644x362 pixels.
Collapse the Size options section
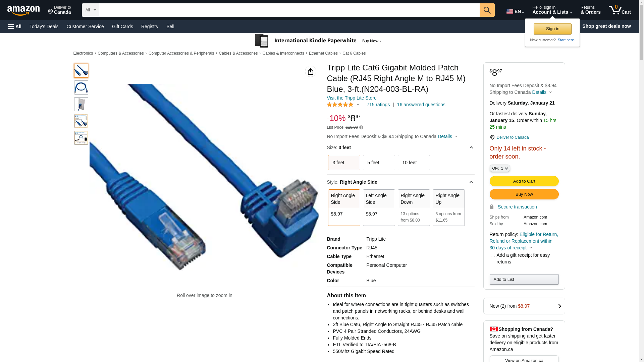(471, 147)
